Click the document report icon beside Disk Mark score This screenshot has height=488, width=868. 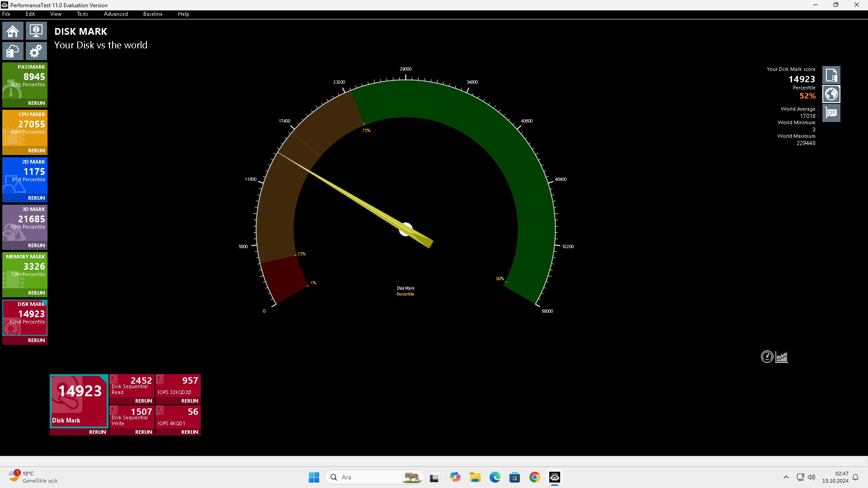[831, 75]
